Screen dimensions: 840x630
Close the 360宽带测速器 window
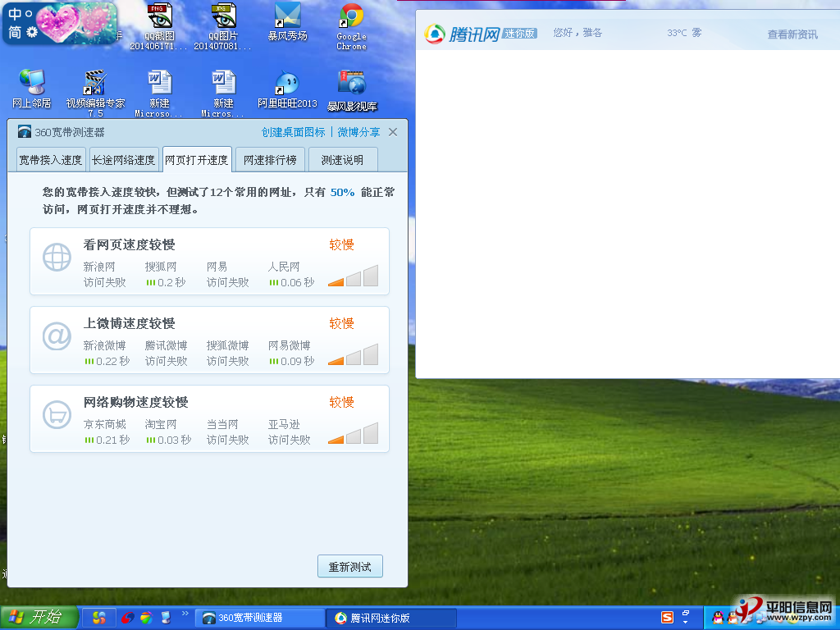coord(393,132)
